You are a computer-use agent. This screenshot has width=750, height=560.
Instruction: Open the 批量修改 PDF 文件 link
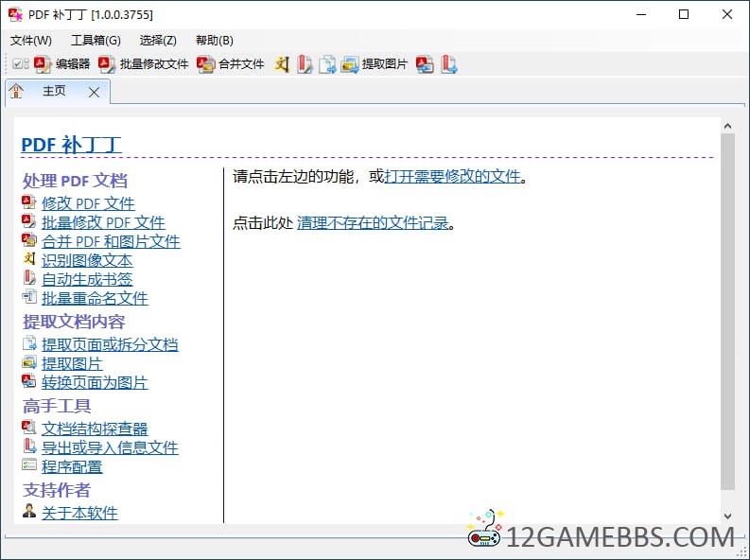coord(103,222)
